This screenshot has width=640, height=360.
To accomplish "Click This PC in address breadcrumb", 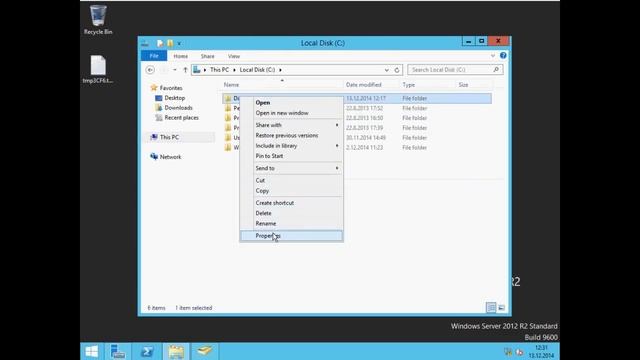I will 220,70.
